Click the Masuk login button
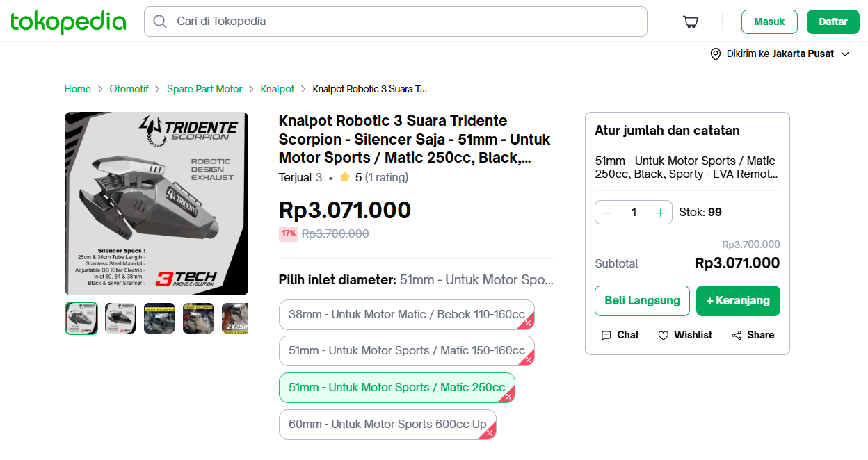The width and height of the screenshot is (868, 460). click(769, 22)
